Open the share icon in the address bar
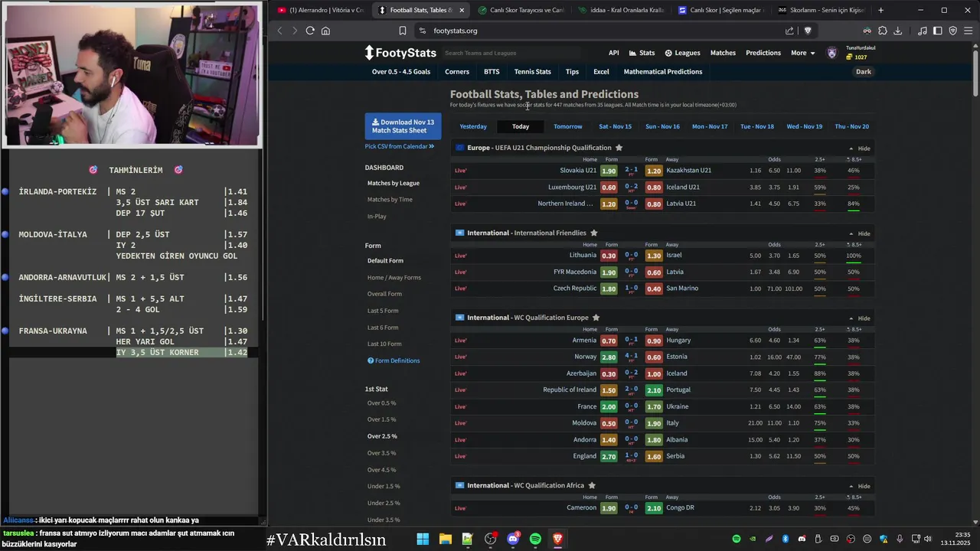Image resolution: width=980 pixels, height=551 pixels. [789, 31]
